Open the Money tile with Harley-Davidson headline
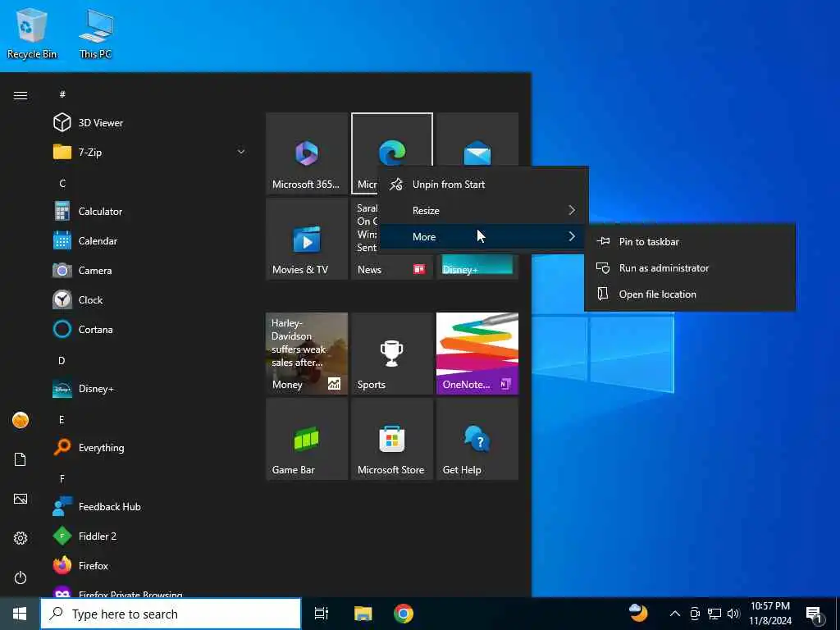840x630 pixels. click(307, 354)
